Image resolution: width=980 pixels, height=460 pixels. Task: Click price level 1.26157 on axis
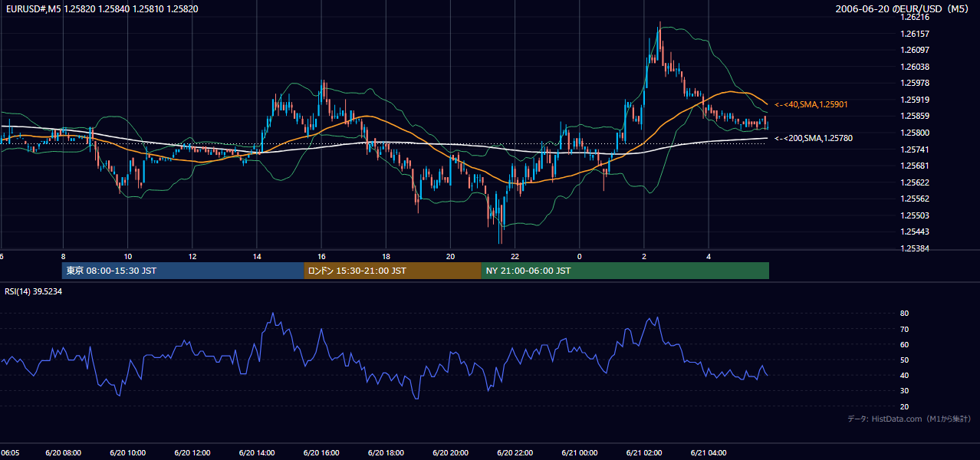point(916,34)
